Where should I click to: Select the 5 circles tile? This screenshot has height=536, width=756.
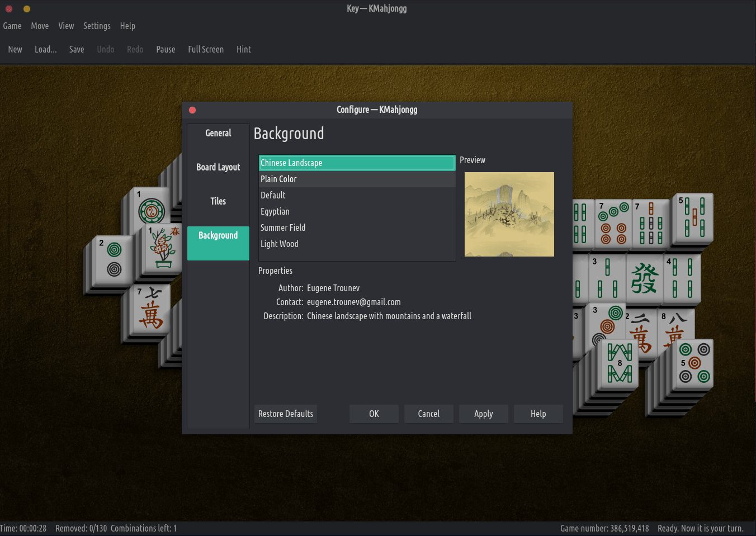[x=694, y=363]
